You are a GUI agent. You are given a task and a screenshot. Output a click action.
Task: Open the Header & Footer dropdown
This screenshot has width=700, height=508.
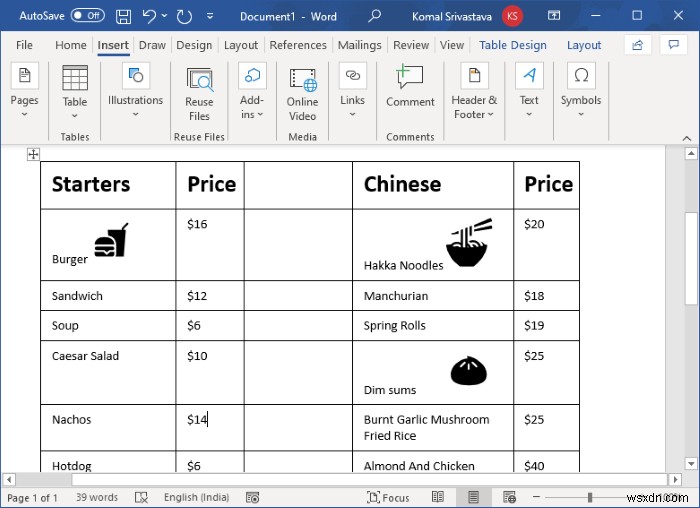pyautogui.click(x=474, y=92)
